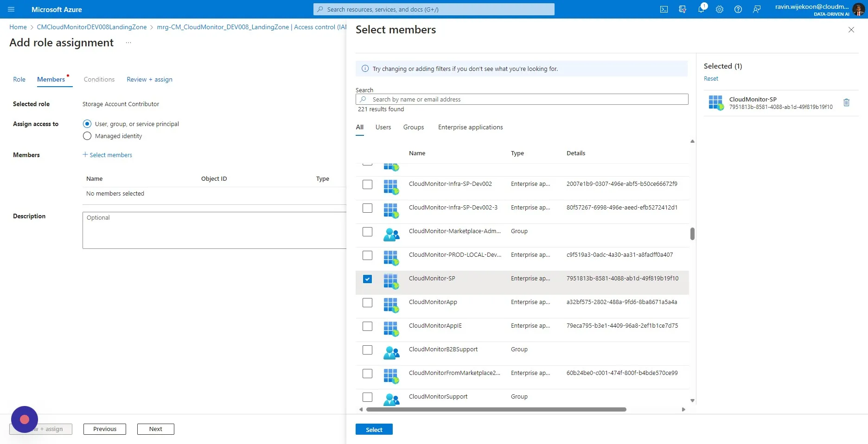Viewport: 868px width, 444px height.
Task: Click the Previous button
Action: click(105, 429)
